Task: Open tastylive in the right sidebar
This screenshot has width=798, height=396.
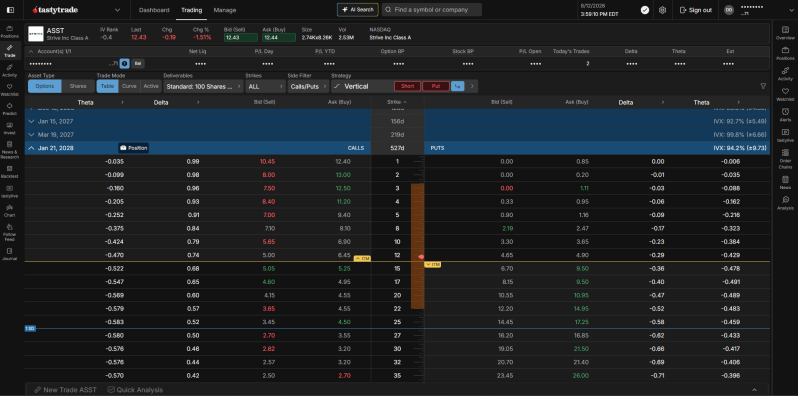Action: coord(785,135)
